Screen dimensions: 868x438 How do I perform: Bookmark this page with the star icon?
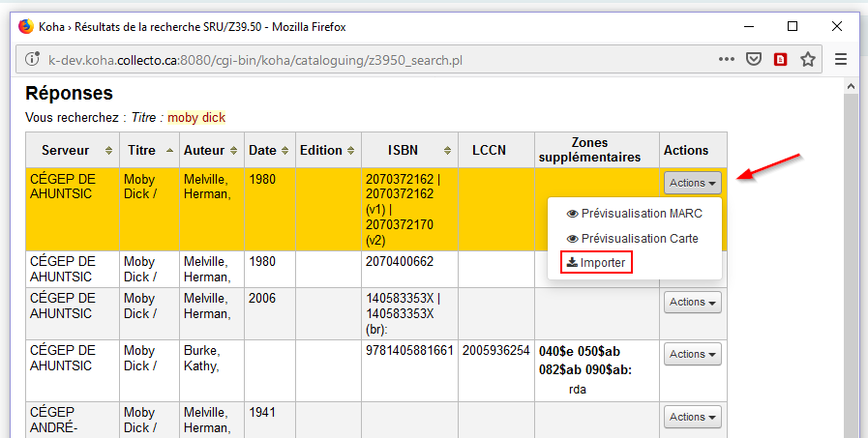point(808,59)
